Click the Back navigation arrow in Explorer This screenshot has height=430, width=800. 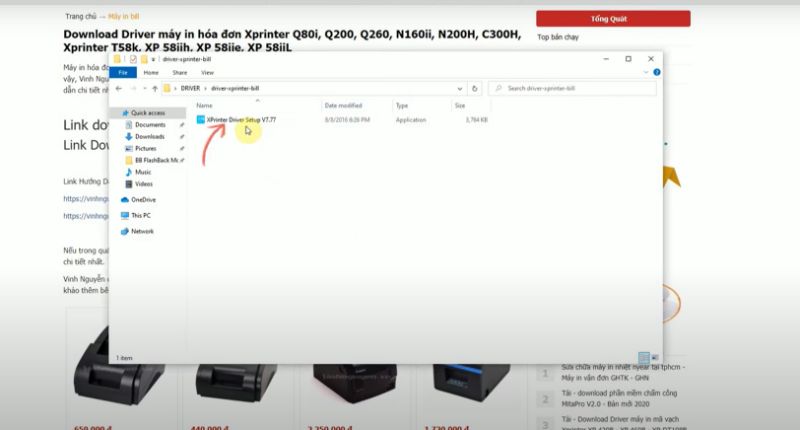[119, 88]
